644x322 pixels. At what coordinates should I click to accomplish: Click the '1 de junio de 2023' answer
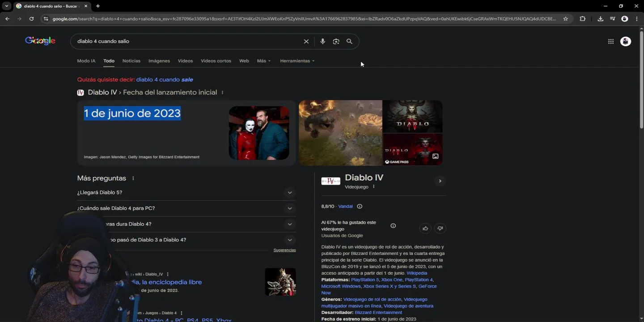132,113
